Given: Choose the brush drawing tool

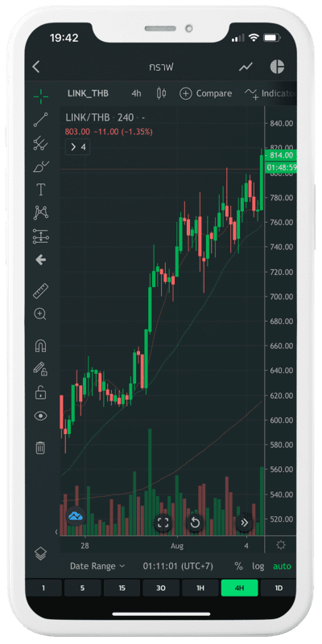Looking at the screenshot, I should (40, 166).
